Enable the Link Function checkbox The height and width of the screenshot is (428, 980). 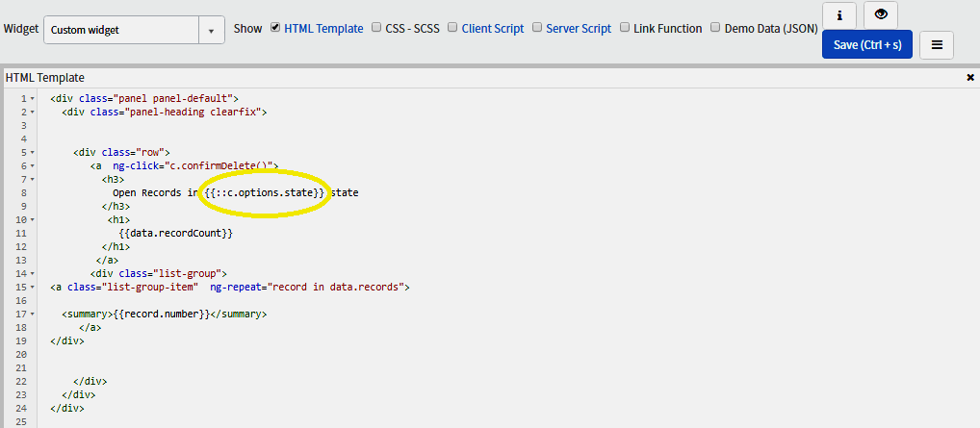coord(625,28)
